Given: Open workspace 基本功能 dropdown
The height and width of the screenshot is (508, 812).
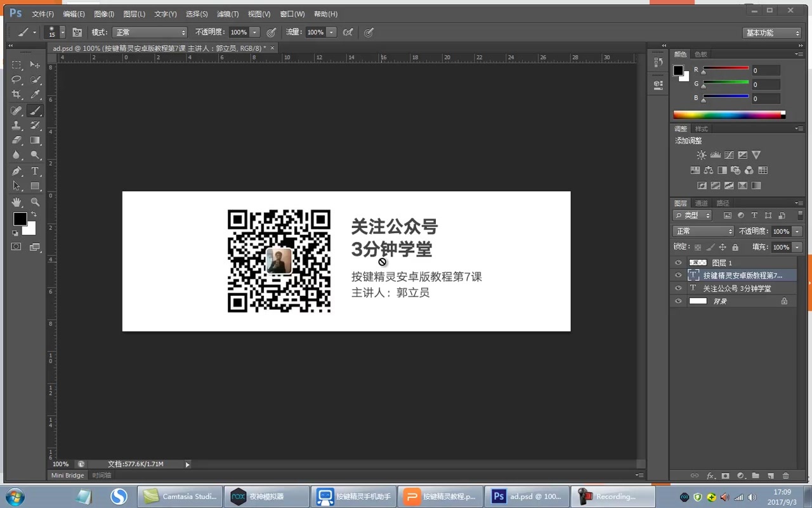Looking at the screenshot, I should tap(772, 33).
